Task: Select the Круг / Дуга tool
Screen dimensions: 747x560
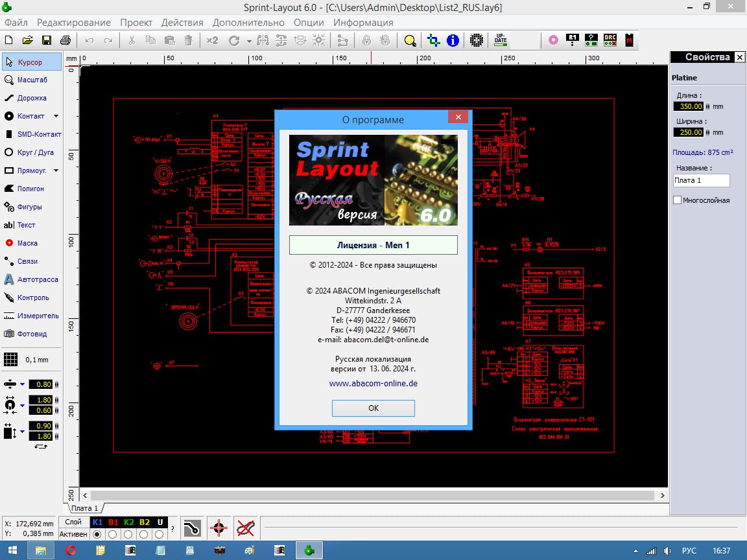Action: [31, 152]
